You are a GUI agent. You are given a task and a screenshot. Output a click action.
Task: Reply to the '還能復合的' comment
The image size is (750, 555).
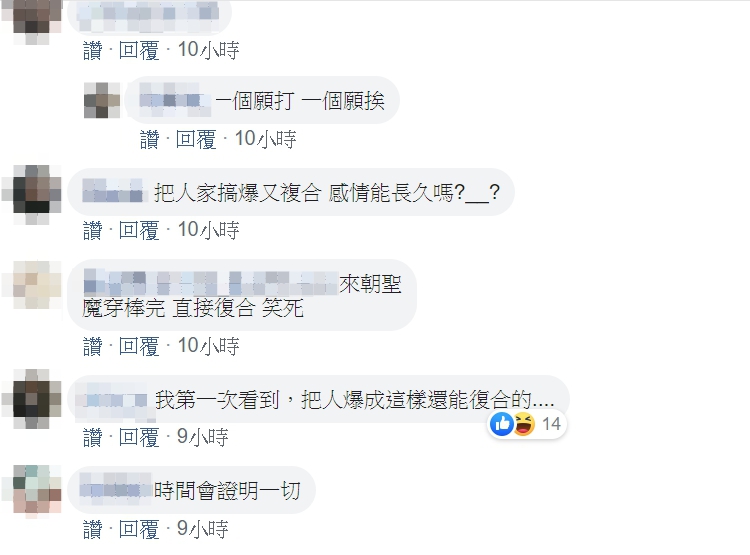(x=139, y=437)
